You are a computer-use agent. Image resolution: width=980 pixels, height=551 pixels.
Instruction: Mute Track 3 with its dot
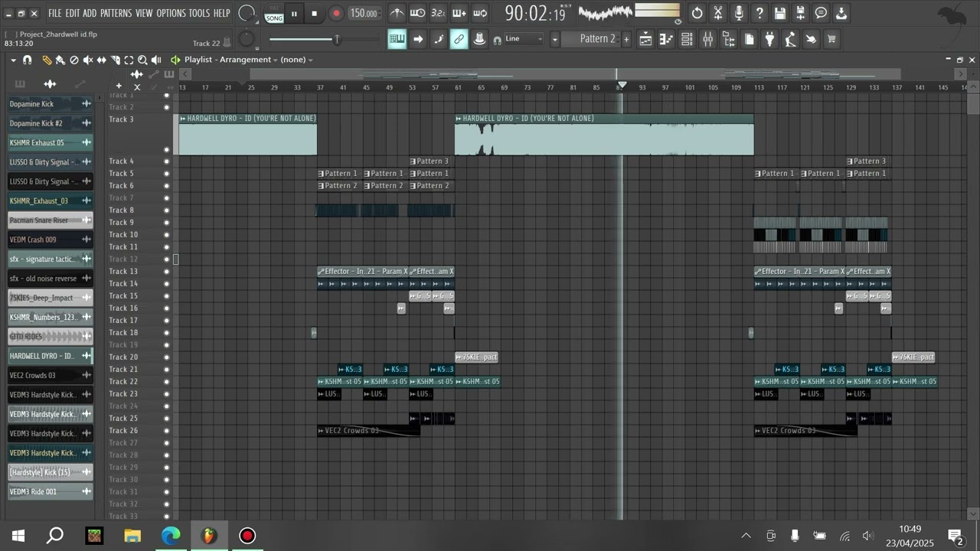167,150
